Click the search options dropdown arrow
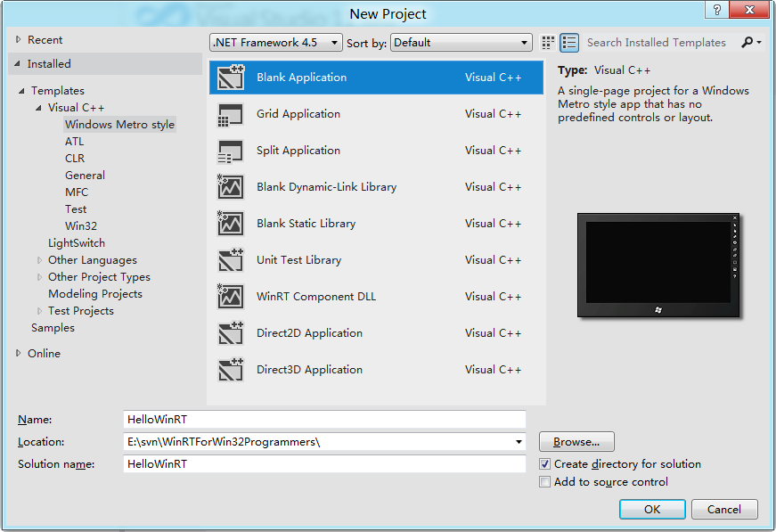The width and height of the screenshot is (776, 532). (759, 43)
